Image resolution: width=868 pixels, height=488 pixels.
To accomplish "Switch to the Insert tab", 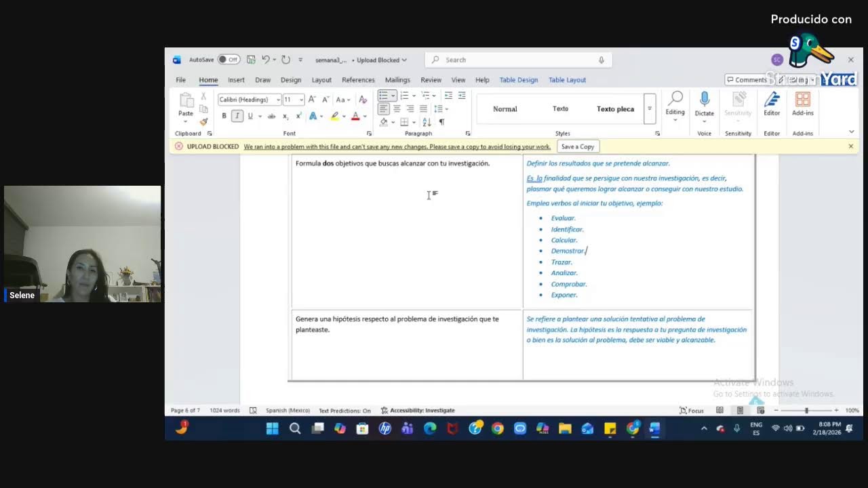I will click(236, 80).
